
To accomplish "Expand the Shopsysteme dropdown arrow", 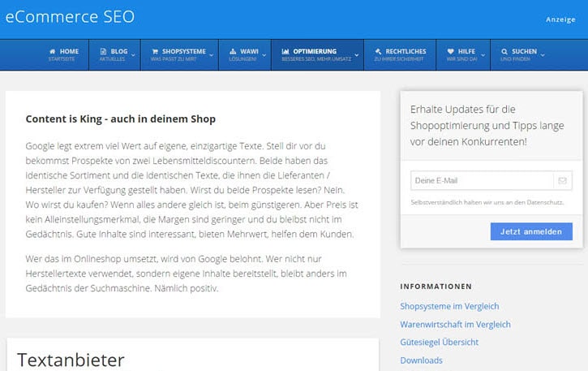I will pos(212,55).
